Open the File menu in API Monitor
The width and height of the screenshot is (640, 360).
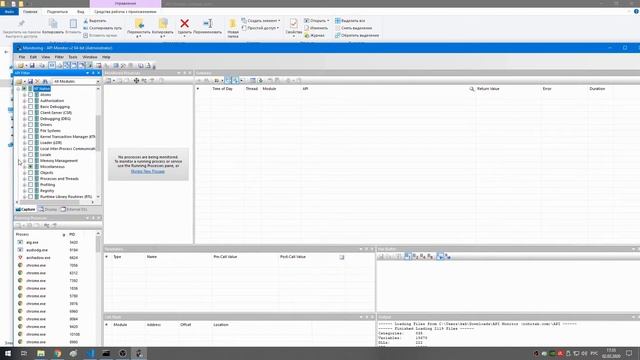22,57
